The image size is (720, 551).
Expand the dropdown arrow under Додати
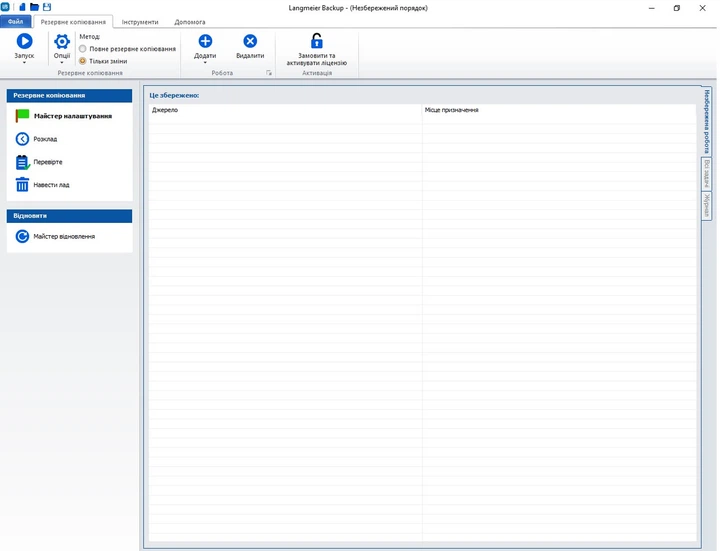coord(205,63)
